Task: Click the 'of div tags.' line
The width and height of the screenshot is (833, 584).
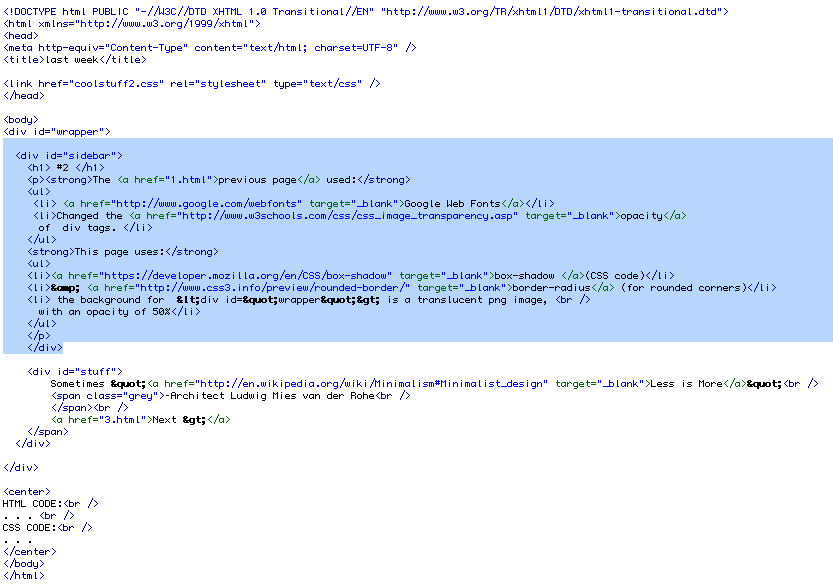Action: [x=95, y=228]
